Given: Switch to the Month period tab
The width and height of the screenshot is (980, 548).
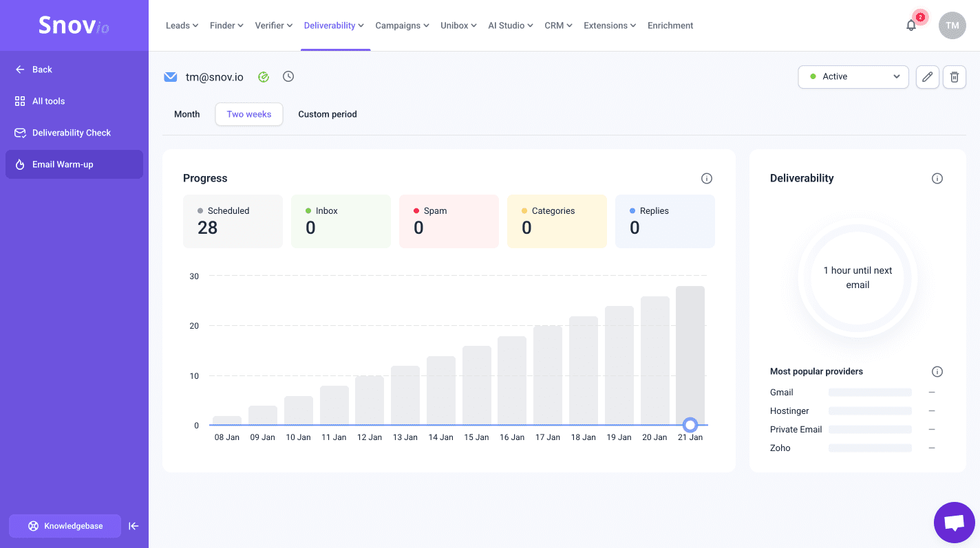Looking at the screenshot, I should [x=187, y=114].
